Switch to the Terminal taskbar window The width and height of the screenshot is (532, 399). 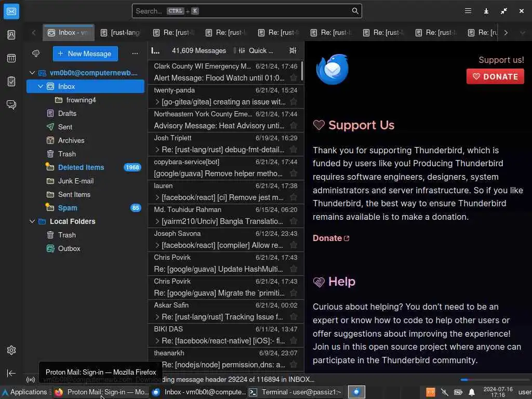[295, 392]
